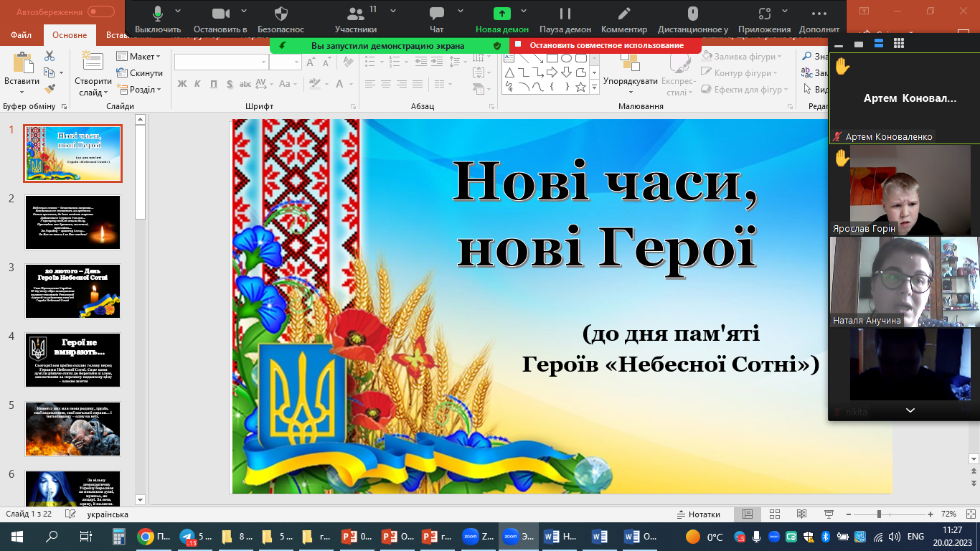Open Заливка фігури shape fill dropdown
Image resolution: width=980 pixels, height=551 pixels.
coord(742,57)
